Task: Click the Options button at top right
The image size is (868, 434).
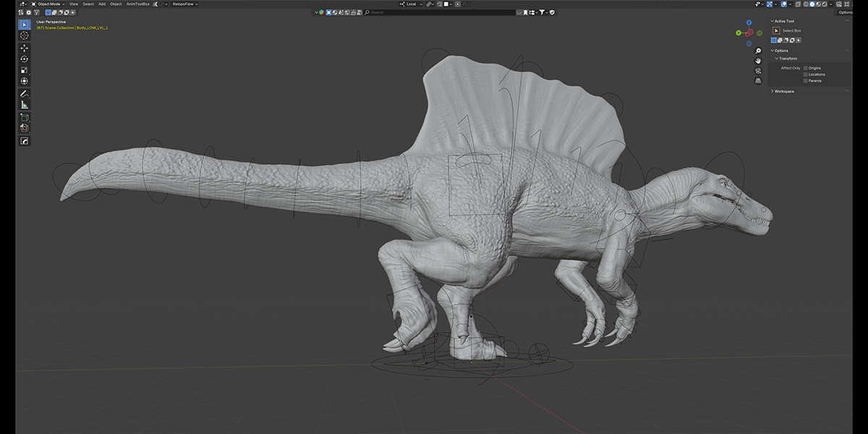Action: click(x=846, y=12)
